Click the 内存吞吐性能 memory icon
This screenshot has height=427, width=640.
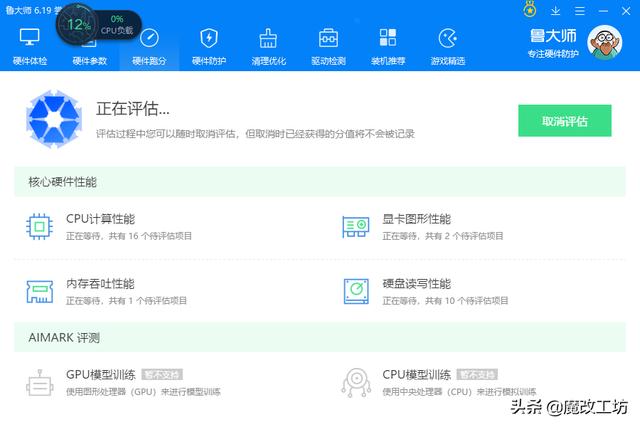[40, 291]
